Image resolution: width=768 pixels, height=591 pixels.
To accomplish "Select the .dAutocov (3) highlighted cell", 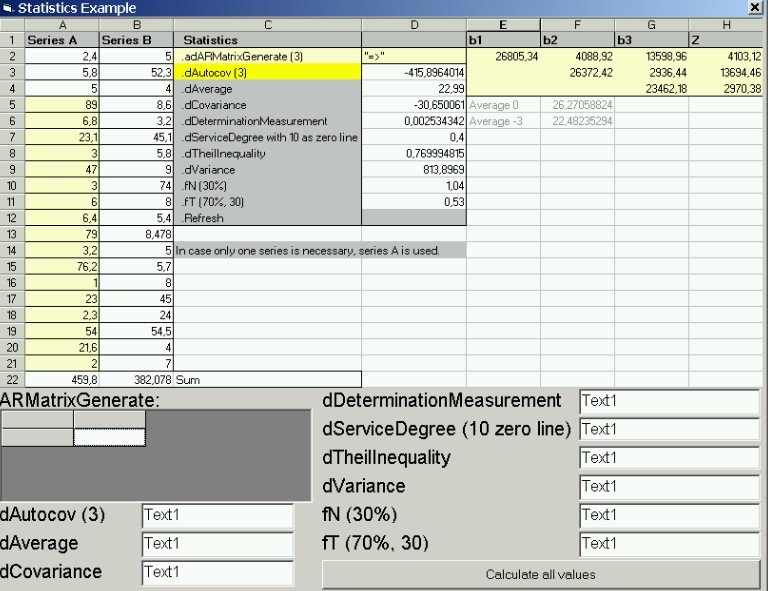I will coord(268,72).
